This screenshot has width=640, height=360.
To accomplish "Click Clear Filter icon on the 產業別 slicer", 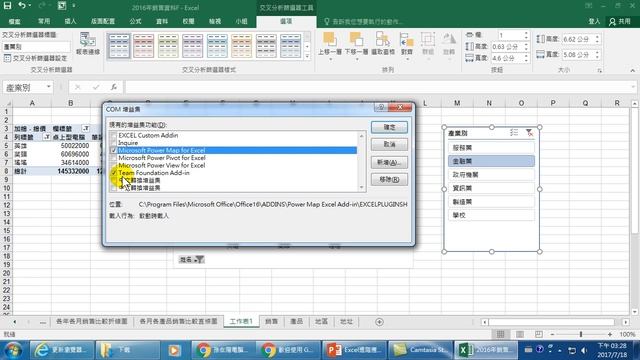I will [x=529, y=133].
